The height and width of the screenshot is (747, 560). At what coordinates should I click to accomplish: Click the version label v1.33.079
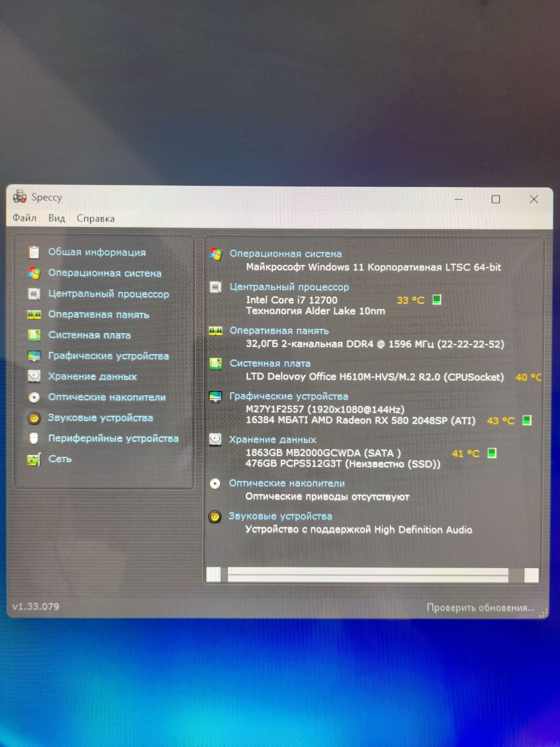coord(36,607)
